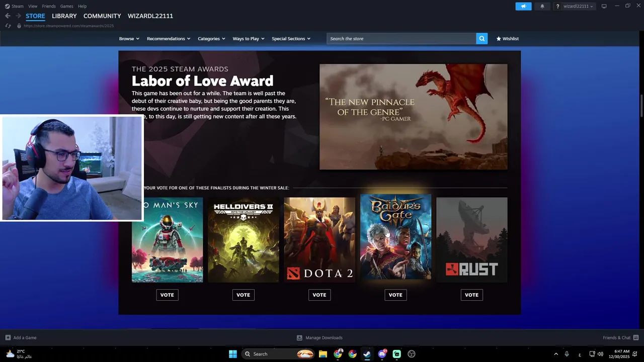The width and height of the screenshot is (644, 362).
Task: Open first Chrome icon with profile badge
Action: point(338,354)
